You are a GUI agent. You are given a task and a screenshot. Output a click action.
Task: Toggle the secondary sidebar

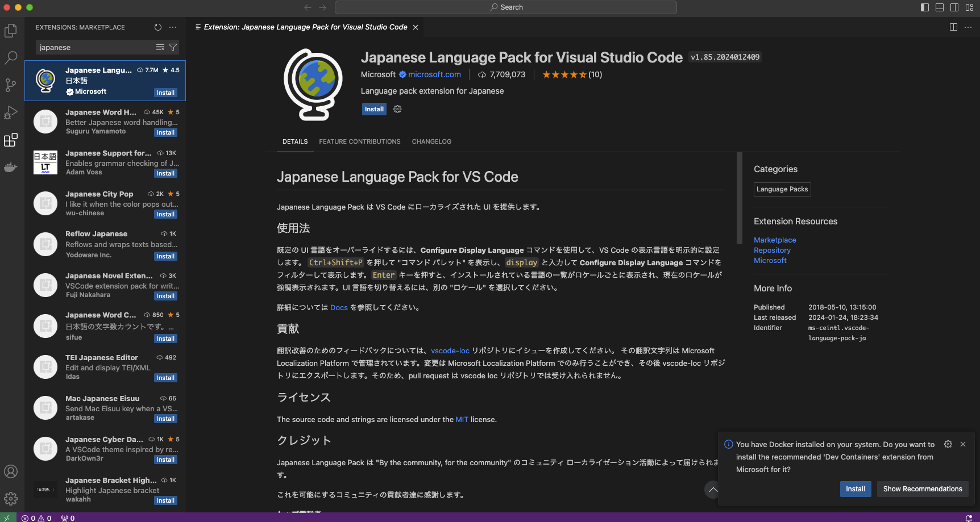pyautogui.click(x=954, y=7)
